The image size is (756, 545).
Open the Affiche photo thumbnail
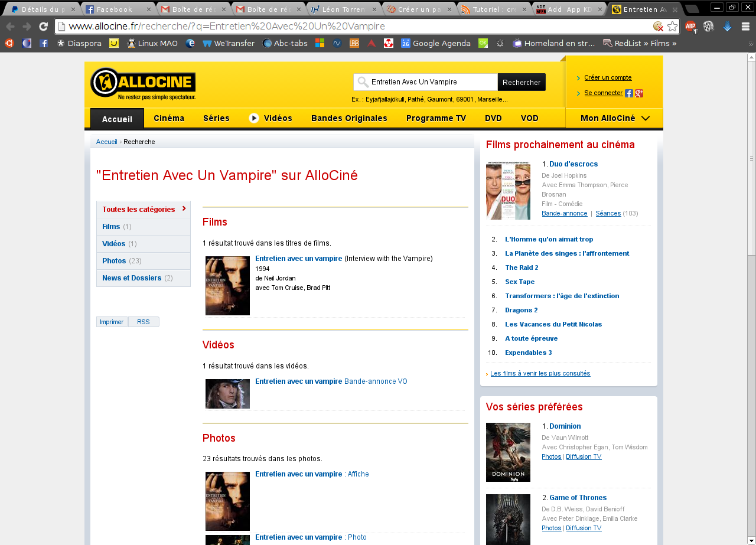point(227,501)
